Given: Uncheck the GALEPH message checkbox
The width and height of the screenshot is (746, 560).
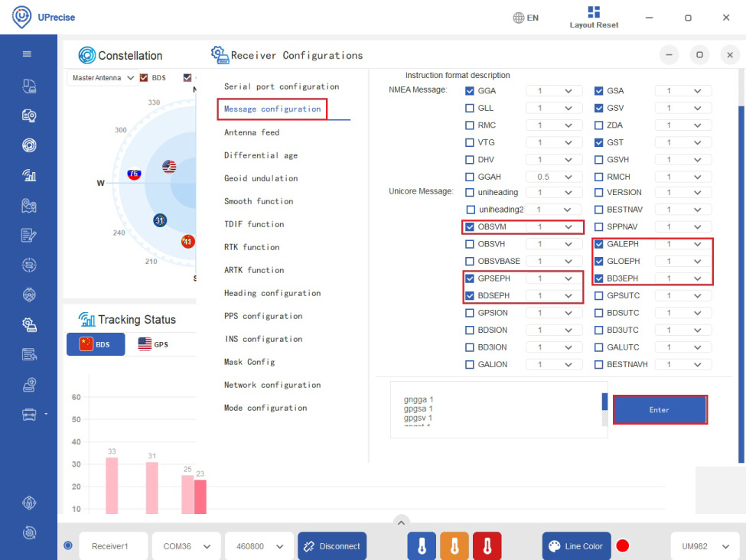Looking at the screenshot, I should 599,244.
